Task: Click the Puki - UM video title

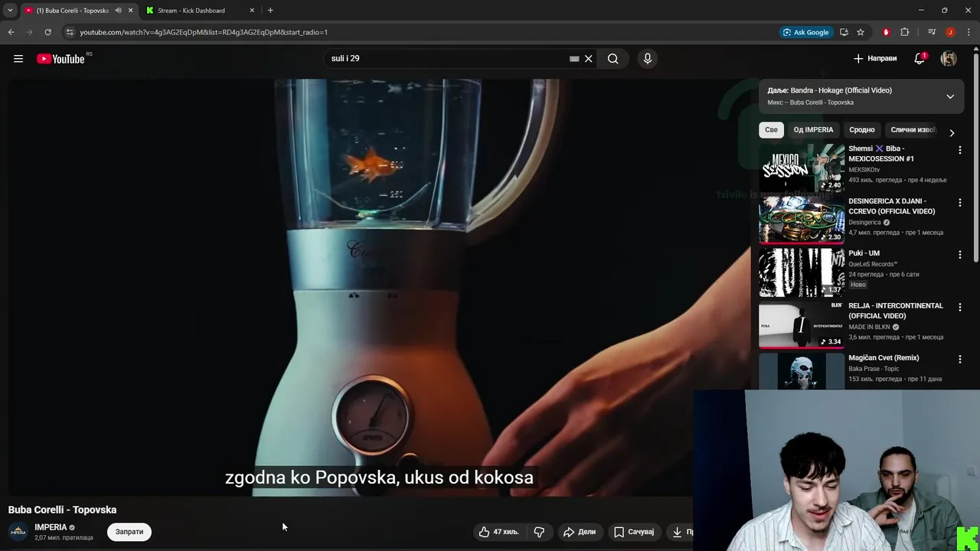Action: (x=864, y=253)
